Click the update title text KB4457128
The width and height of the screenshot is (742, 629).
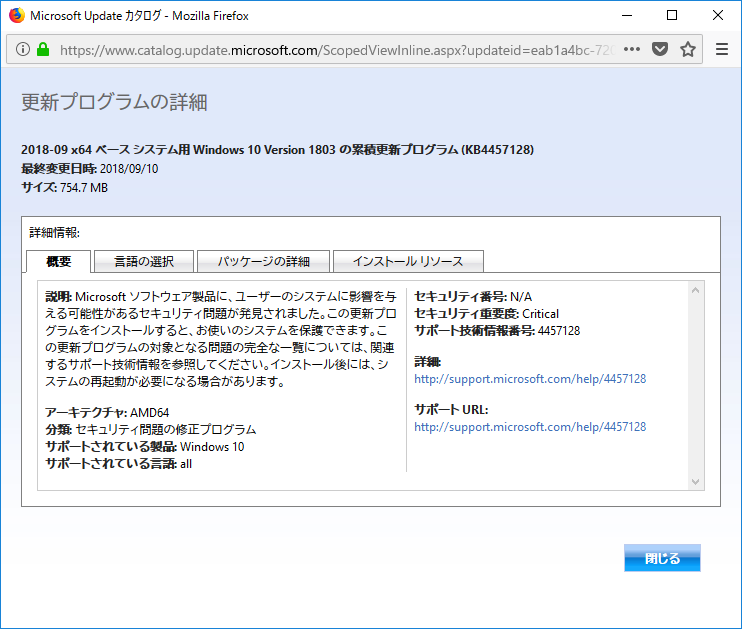[277, 150]
